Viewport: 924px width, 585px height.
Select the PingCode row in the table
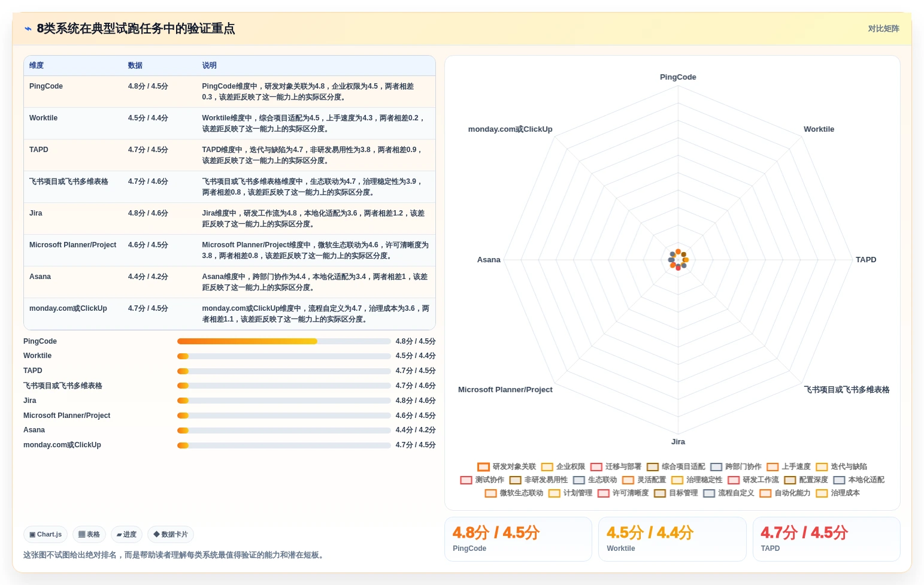click(229, 92)
